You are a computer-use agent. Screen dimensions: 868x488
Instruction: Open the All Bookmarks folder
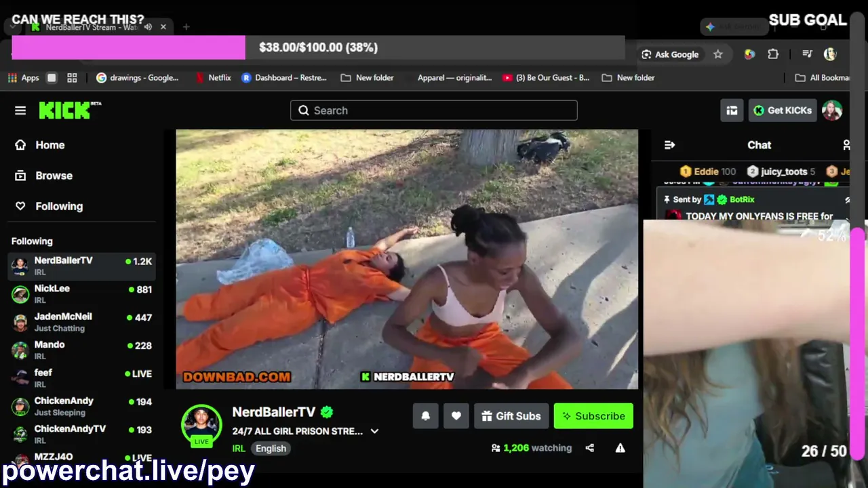click(x=823, y=78)
